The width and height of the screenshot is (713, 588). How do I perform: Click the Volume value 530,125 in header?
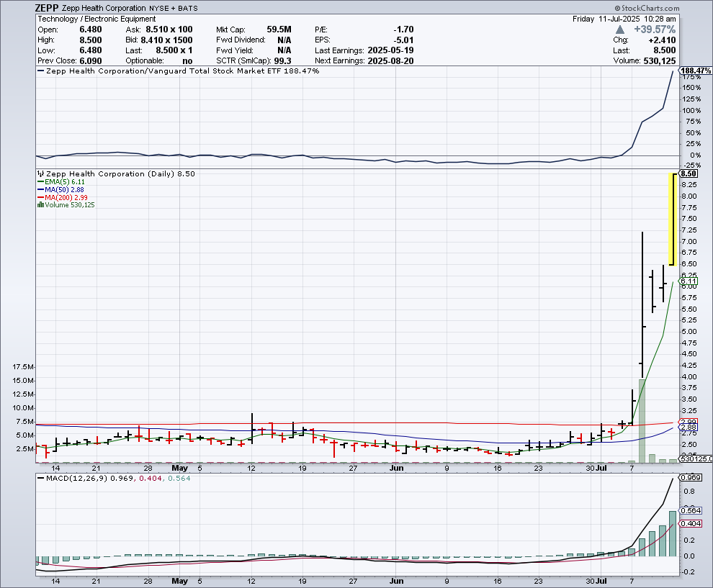660,61
